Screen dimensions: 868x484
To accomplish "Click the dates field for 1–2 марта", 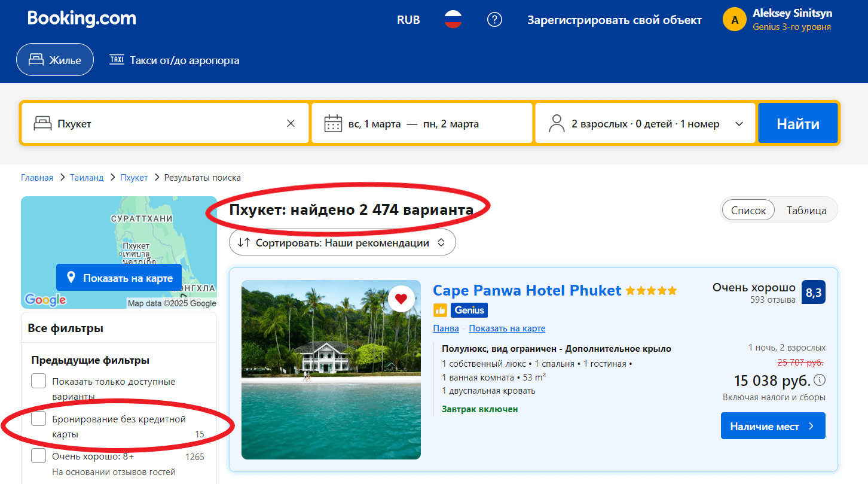I will [x=421, y=124].
